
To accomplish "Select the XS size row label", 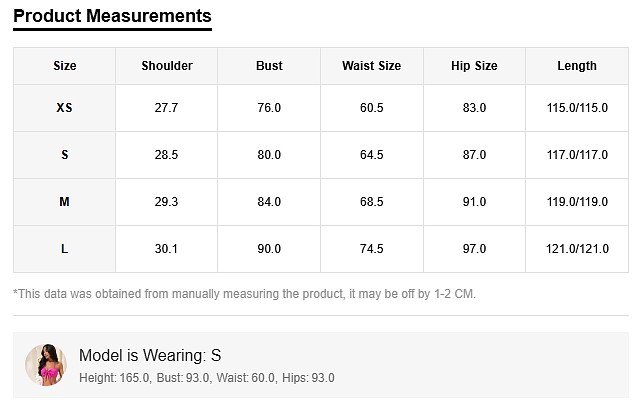I will [x=65, y=108].
